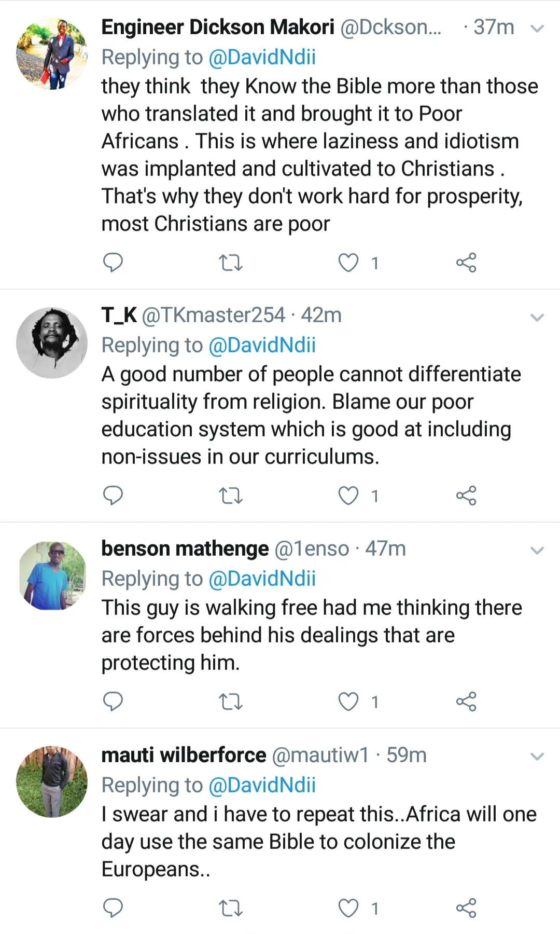Open options chevron on Dickson Makori's tweet
The height and width of the screenshot is (934, 560).
click(537, 29)
